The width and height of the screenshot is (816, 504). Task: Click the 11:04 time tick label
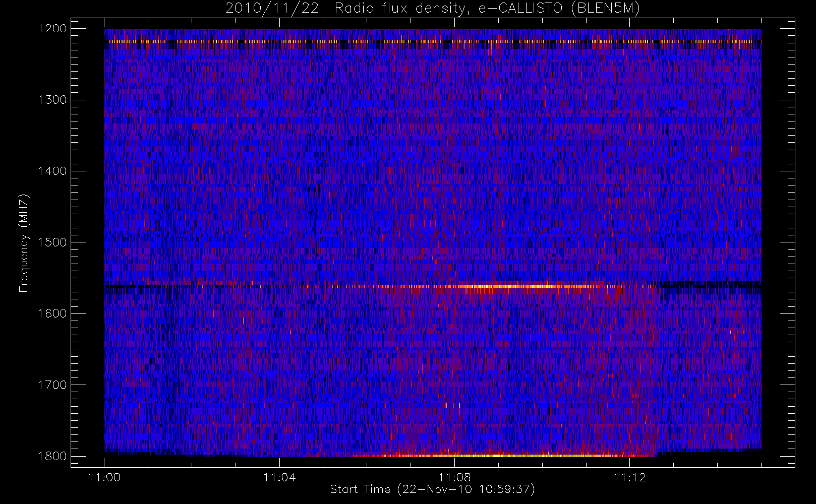[x=279, y=477]
